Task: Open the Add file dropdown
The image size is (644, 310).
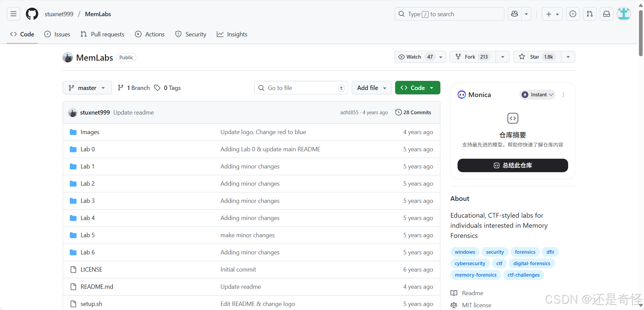Action: point(372,88)
